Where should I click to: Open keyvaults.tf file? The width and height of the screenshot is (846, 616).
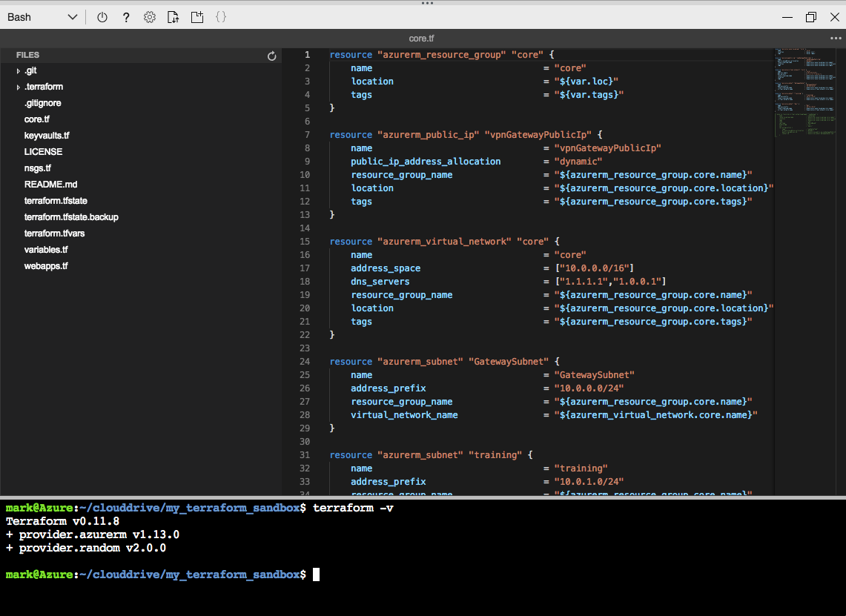click(47, 136)
